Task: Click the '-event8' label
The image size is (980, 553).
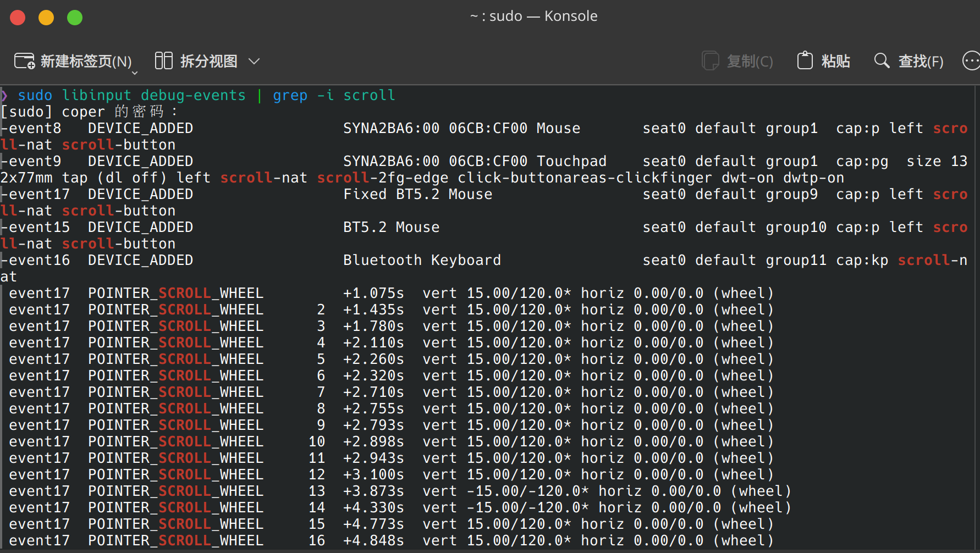Action: pos(31,128)
